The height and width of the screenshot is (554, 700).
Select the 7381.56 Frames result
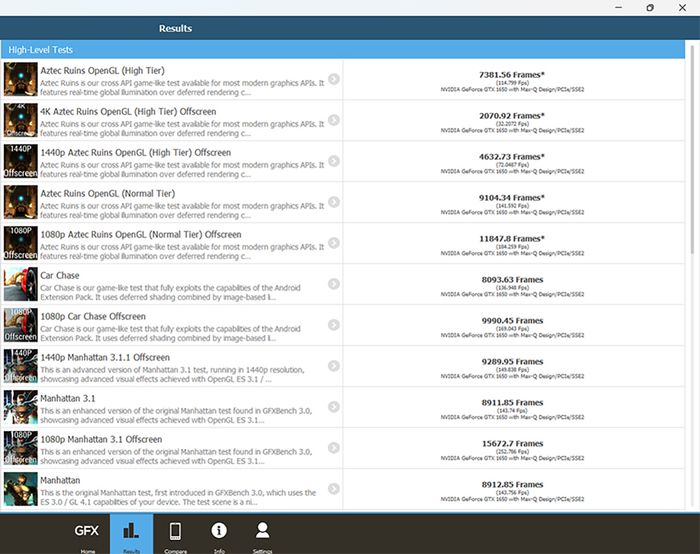pyautogui.click(x=512, y=75)
